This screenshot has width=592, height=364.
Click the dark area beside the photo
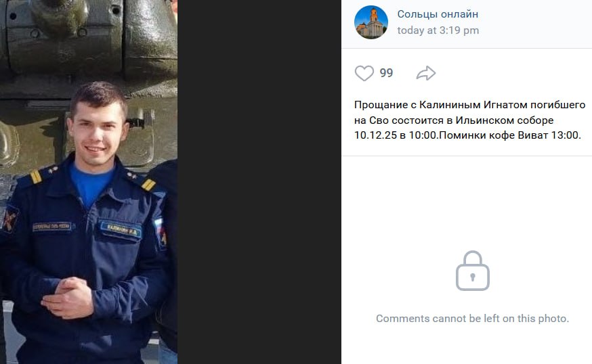click(x=259, y=183)
